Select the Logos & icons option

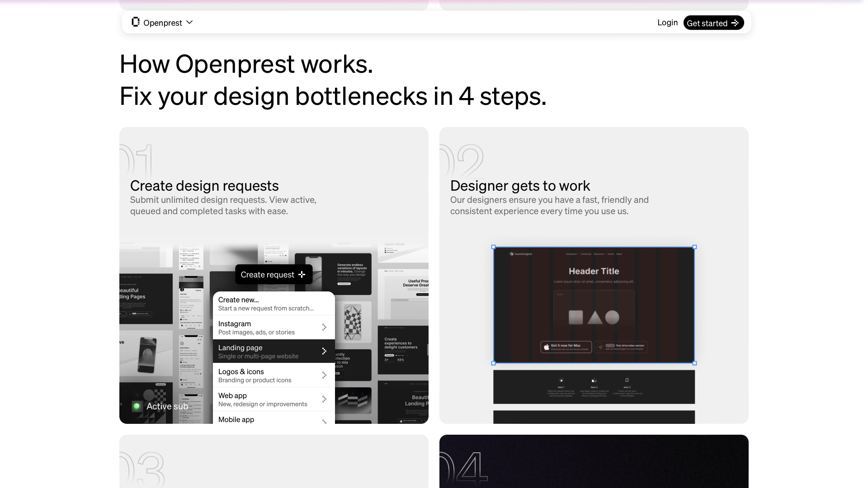[x=274, y=375]
